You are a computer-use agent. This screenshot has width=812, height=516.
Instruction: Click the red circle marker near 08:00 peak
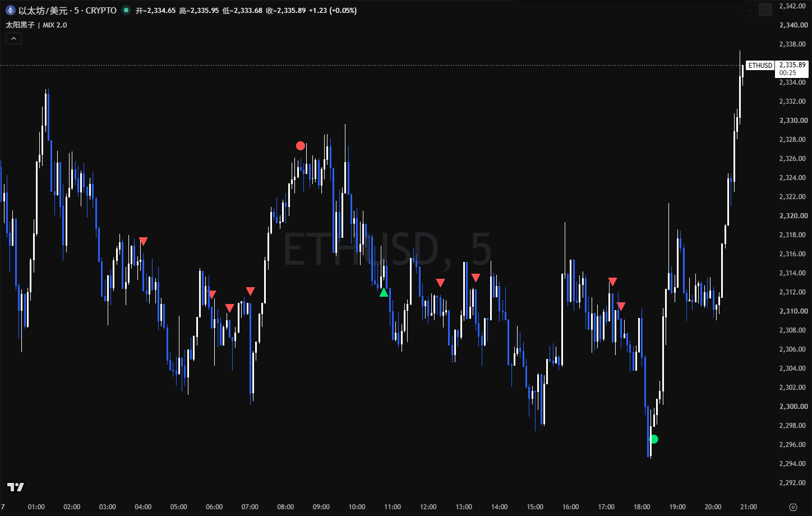pyautogui.click(x=301, y=146)
